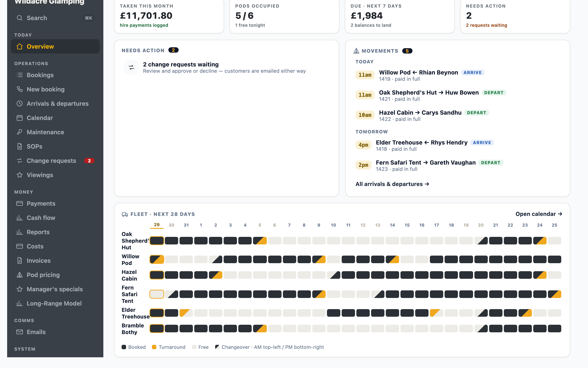The height and width of the screenshot is (368, 588).
Task: Click the Viewings star icon
Action: pyautogui.click(x=20, y=175)
